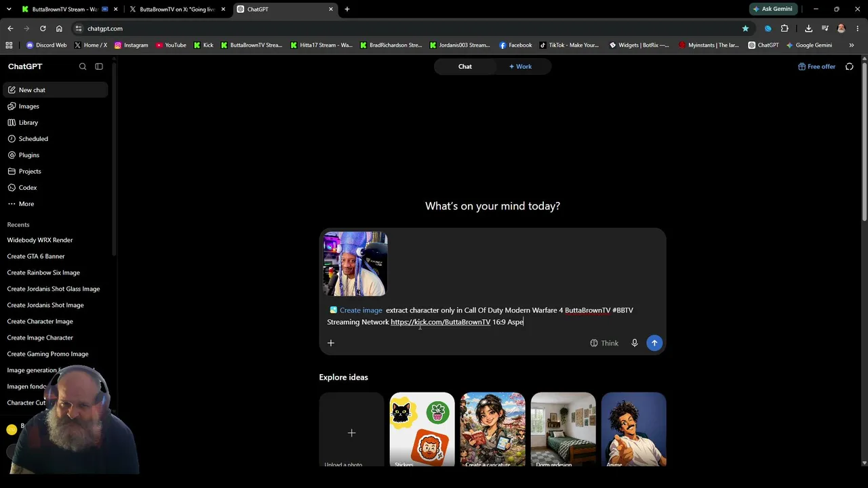Add attachments with the plus button
This screenshot has height=488, width=868.
(331, 343)
